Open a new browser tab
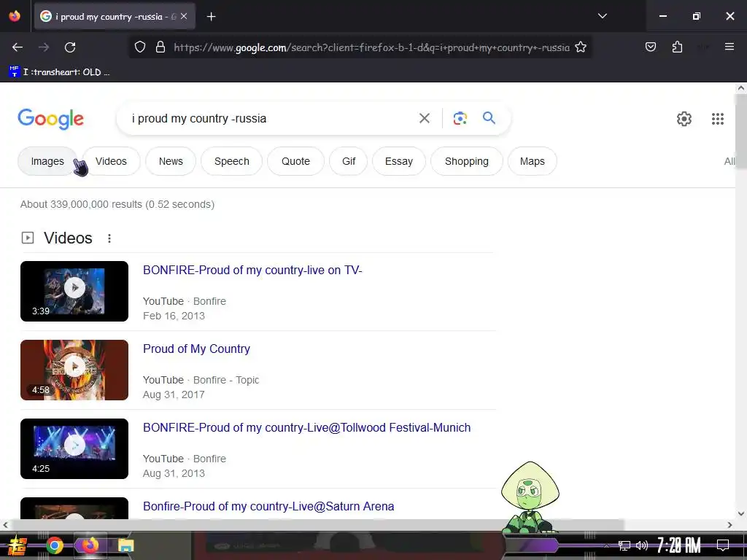The width and height of the screenshot is (747, 560). 211,17
